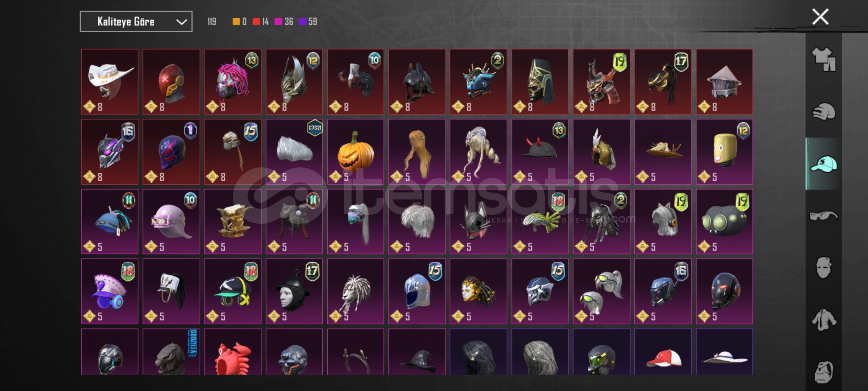Image resolution: width=868 pixels, height=391 pixels.
Task: Select the white cowboy hat item
Action: point(110,82)
